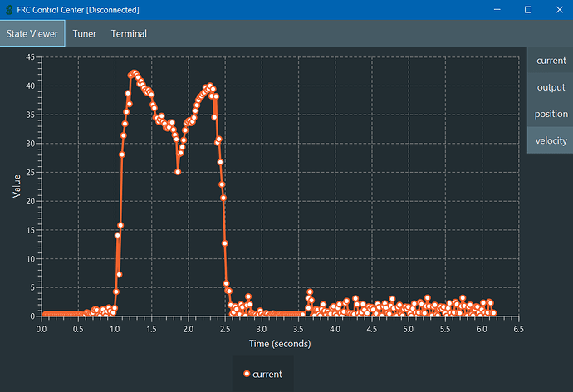Click the current legend label below chart
Screen dimensions: 573x392
(267, 375)
